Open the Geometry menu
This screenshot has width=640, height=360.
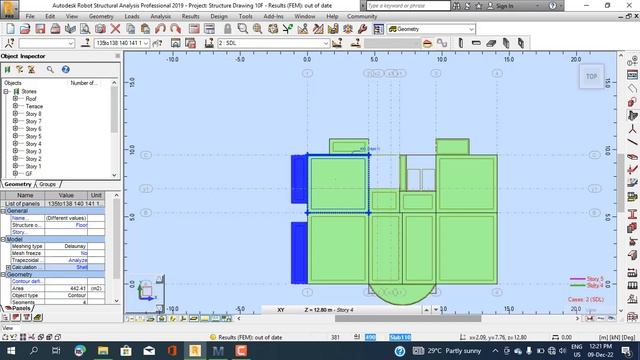(x=101, y=16)
